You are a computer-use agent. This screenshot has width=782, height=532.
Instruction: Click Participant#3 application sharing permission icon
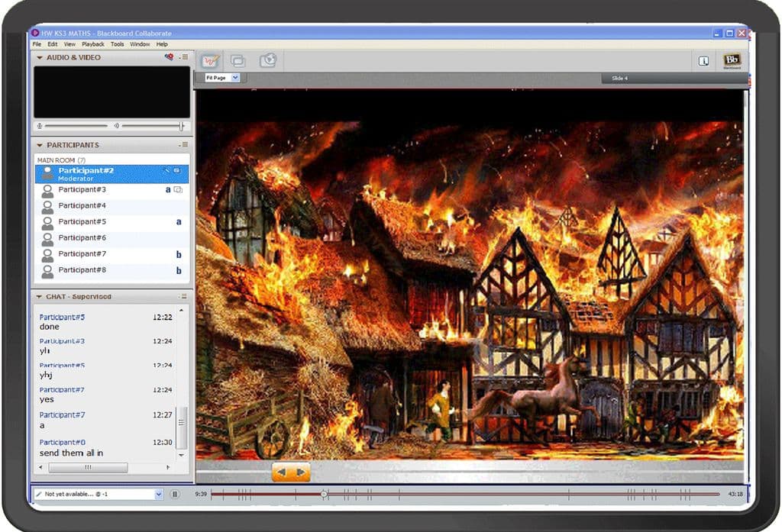pyautogui.click(x=178, y=190)
